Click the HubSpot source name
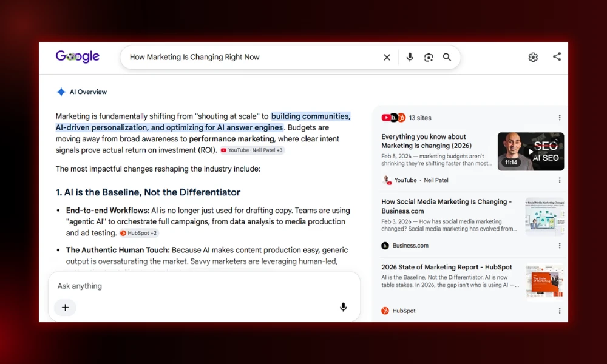 [404, 311]
